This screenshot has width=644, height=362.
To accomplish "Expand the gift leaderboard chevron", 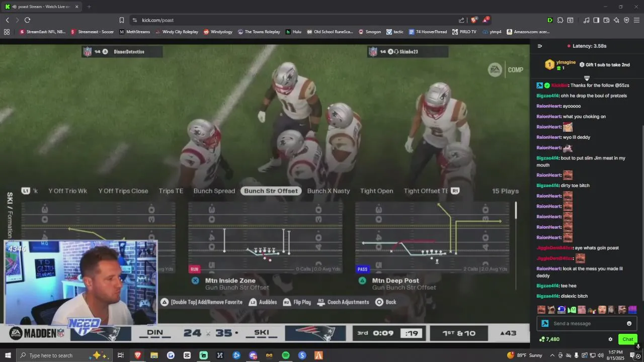I will 587,78.
